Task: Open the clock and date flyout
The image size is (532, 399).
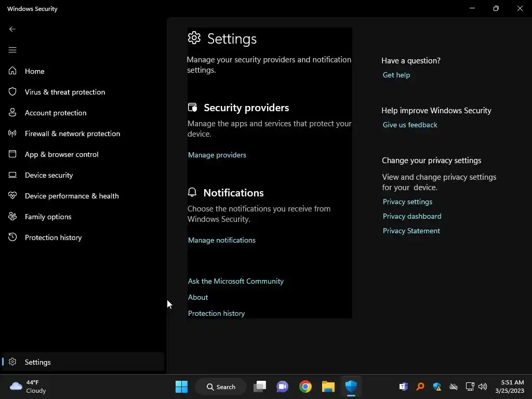Action: pos(510,387)
